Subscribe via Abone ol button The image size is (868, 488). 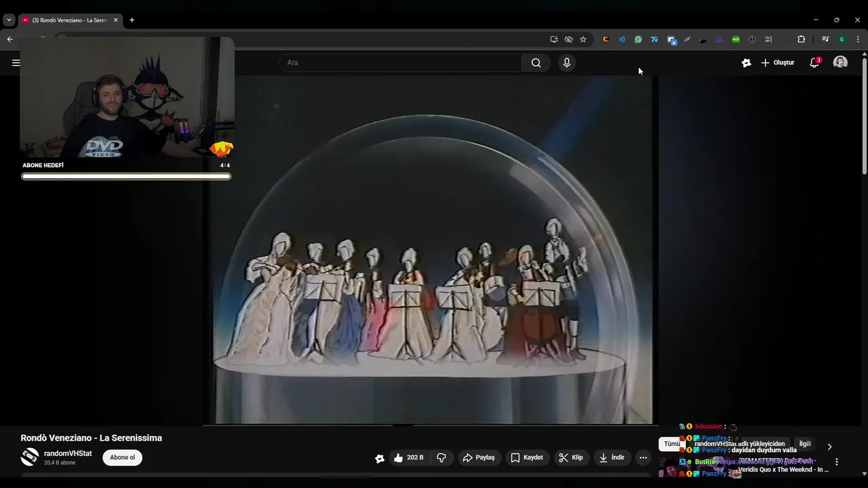click(122, 457)
